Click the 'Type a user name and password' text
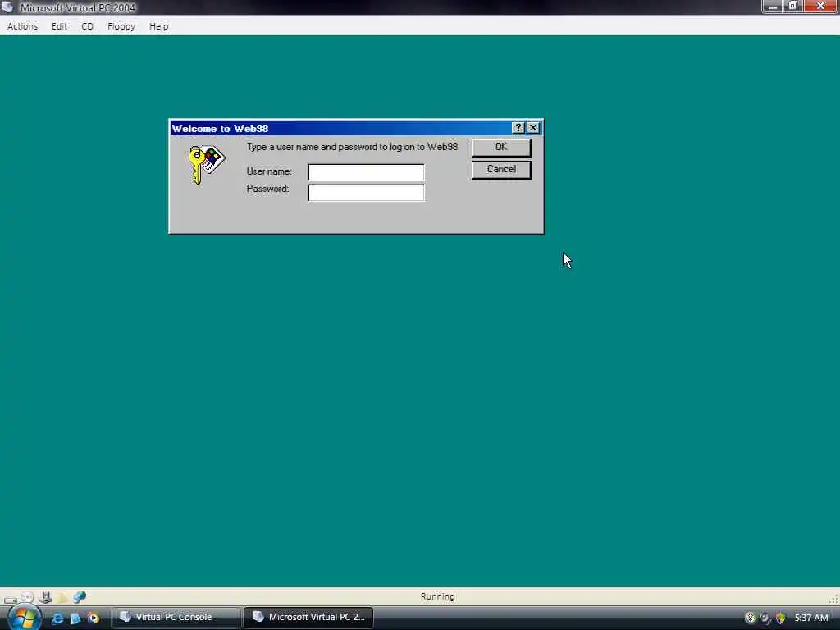 click(x=353, y=147)
